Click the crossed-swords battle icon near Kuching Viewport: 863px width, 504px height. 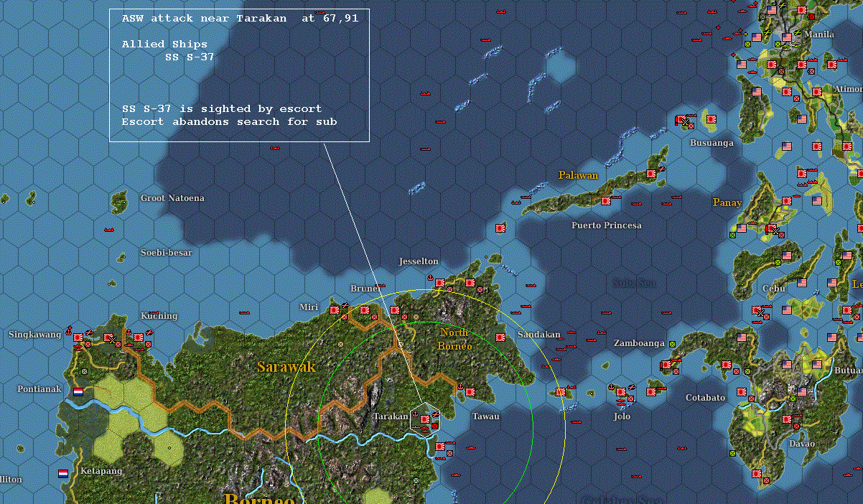pyautogui.click(x=113, y=340)
